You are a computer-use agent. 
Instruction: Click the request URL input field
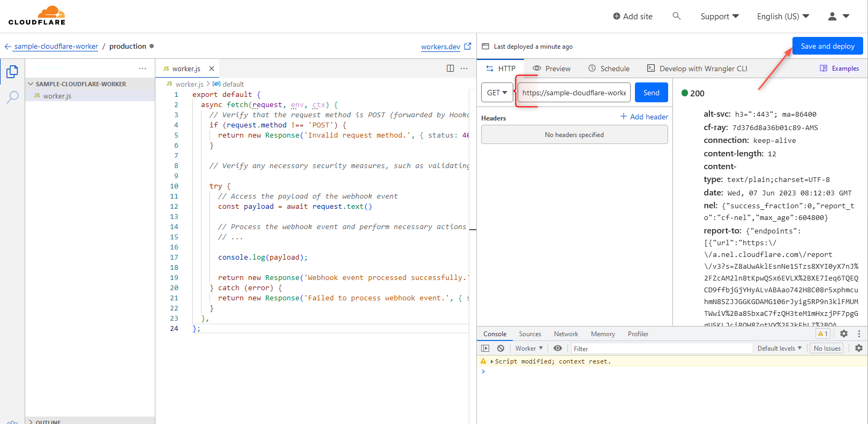tap(574, 93)
